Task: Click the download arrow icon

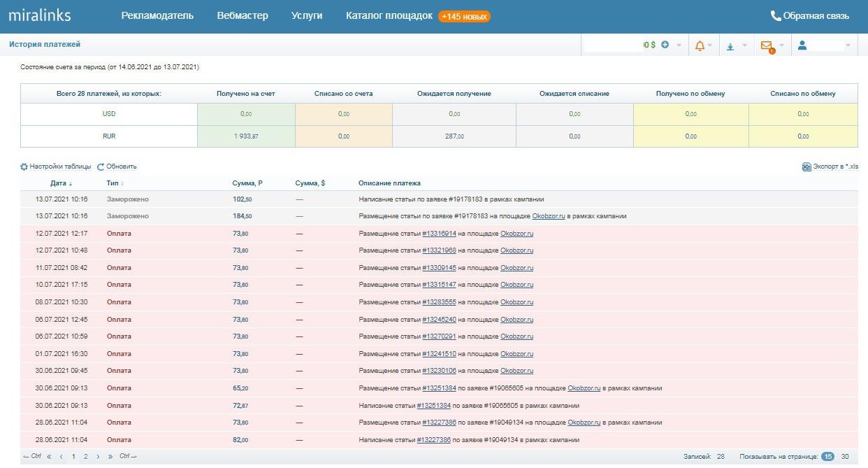Action: pos(730,46)
